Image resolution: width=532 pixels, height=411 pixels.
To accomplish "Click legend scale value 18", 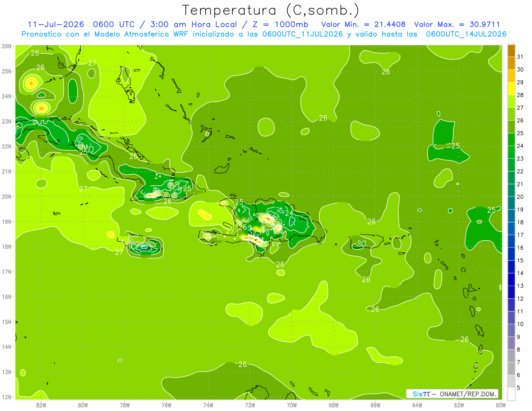I will (x=520, y=222).
